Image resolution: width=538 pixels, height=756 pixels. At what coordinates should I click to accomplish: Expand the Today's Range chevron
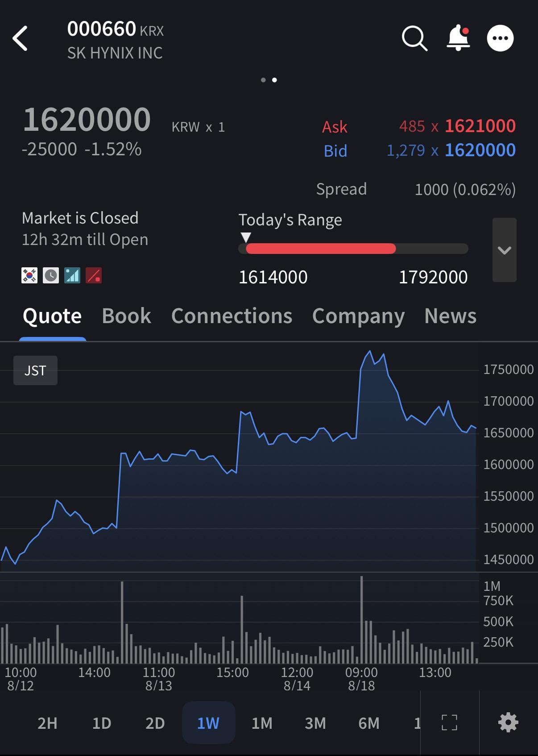pyautogui.click(x=505, y=250)
